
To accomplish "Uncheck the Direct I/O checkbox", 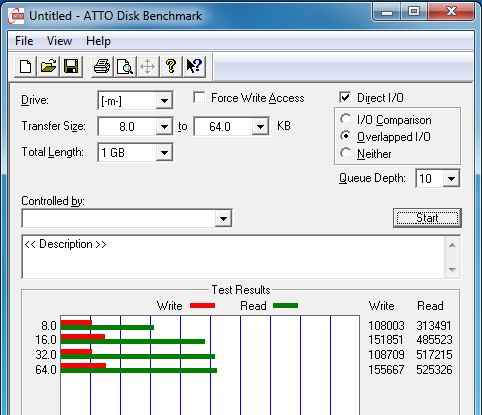I will point(345,98).
